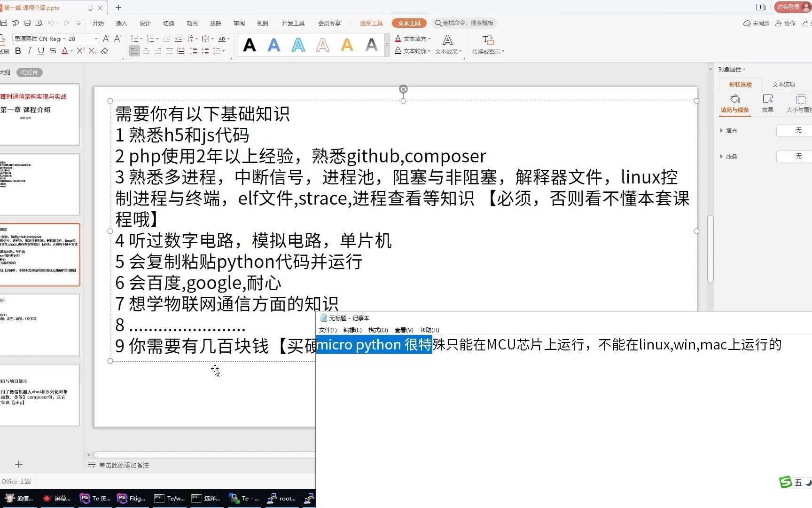Toggle bold formatting
Viewport: 812px width, 508px height.
pyautogui.click(x=18, y=51)
